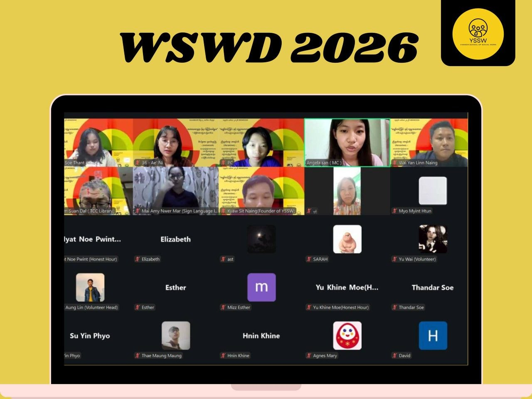The image size is (532, 399).
Task: Select Angela san (MC) active speaker video
Action: (x=347, y=143)
